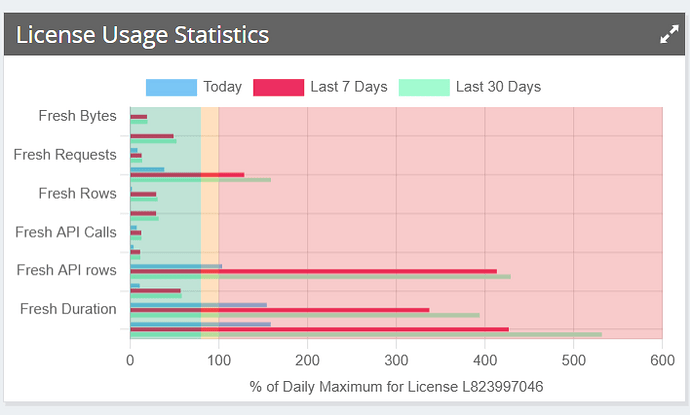Click the 0 tick on the x-axis
The height and width of the screenshot is (415, 690).
click(x=130, y=359)
